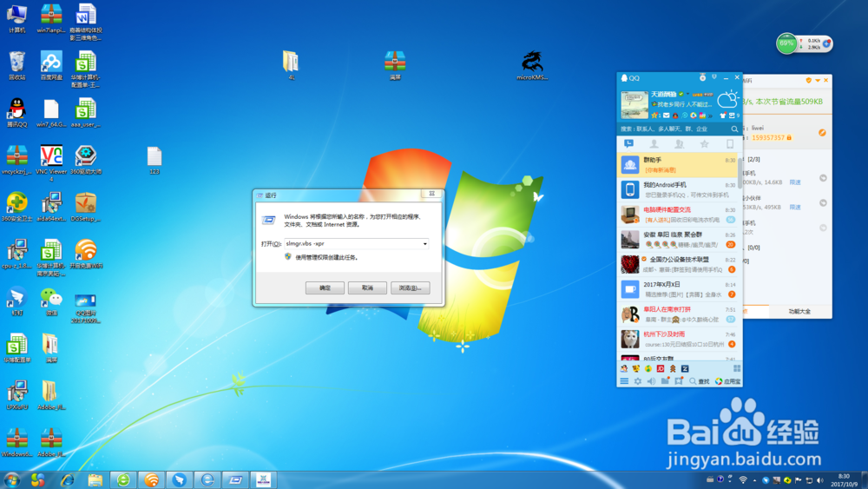Click the orange edit icon in WiFi window
Image resolution: width=868 pixels, height=489 pixels.
(822, 132)
